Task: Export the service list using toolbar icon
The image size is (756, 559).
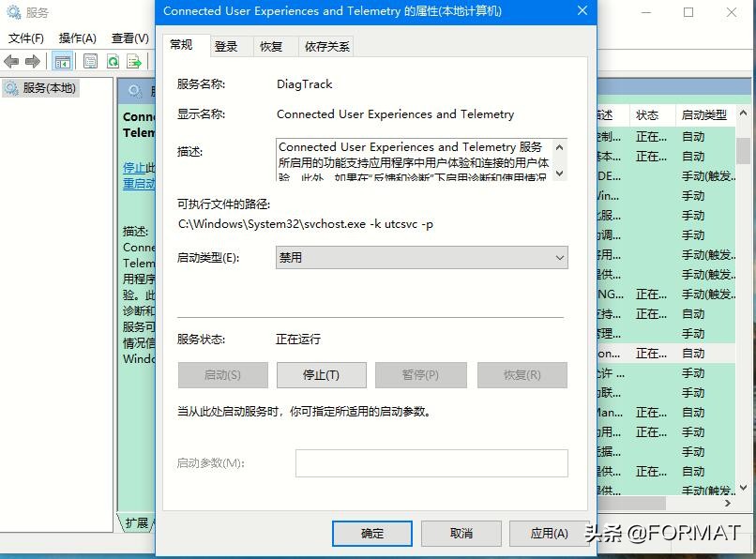Action: coord(133,61)
